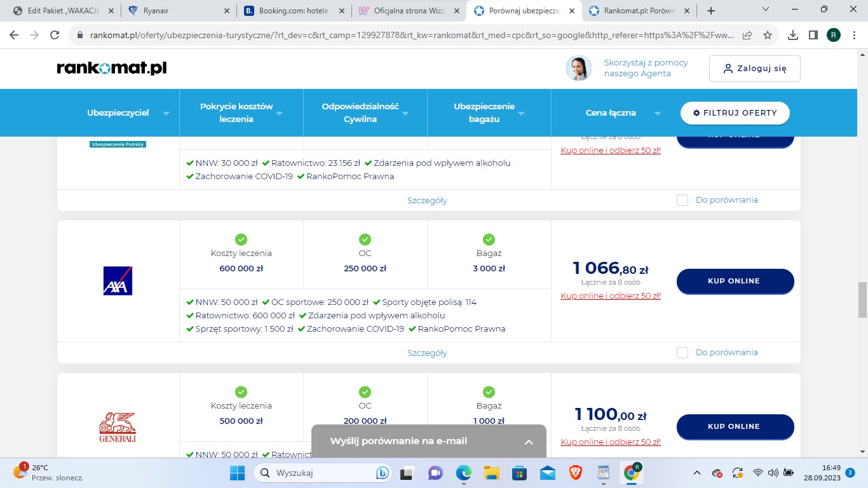Tick 'Do porównania' for the AXA offer

pyautogui.click(x=682, y=353)
